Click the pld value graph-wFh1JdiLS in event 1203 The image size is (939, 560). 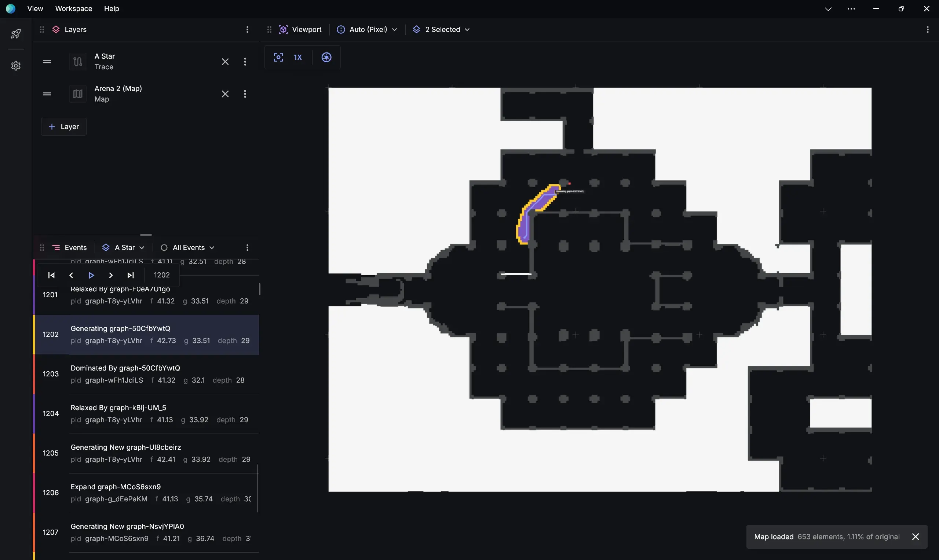pyautogui.click(x=114, y=380)
